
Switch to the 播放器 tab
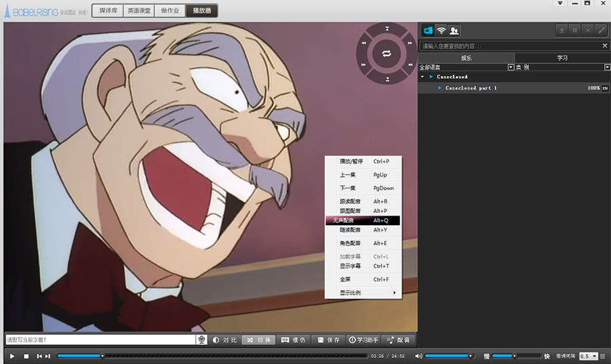pyautogui.click(x=201, y=11)
